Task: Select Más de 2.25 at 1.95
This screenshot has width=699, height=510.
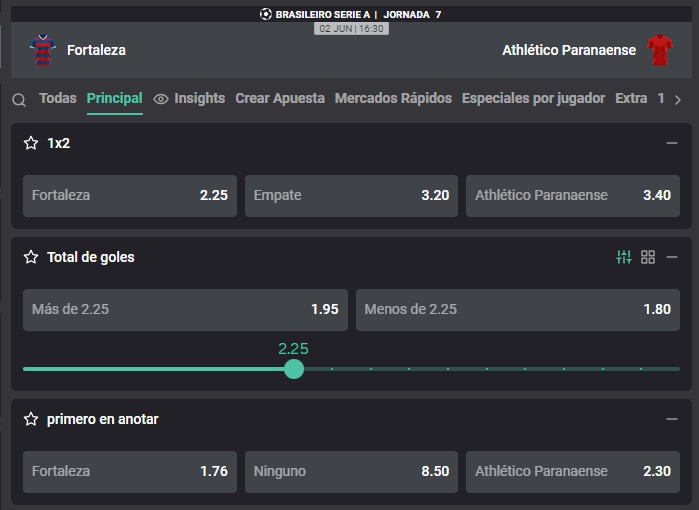Action: pyautogui.click(x=185, y=310)
